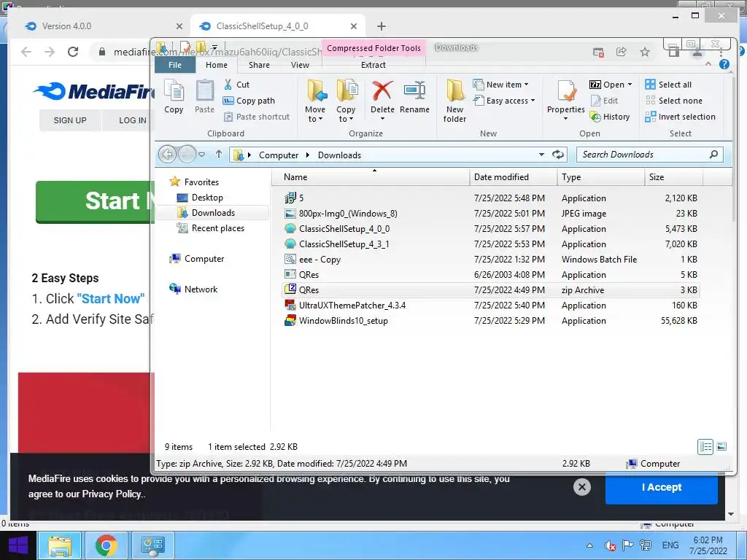Image resolution: width=747 pixels, height=560 pixels.
Task: Switch to the Home ribbon tab
Action: pyautogui.click(x=216, y=65)
